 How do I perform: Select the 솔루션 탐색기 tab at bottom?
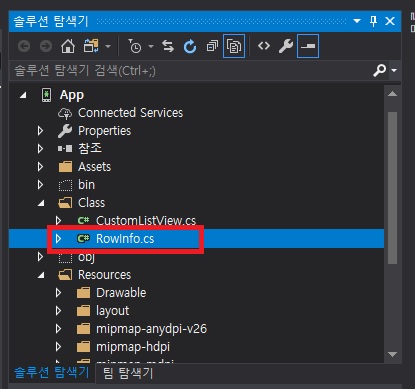(51, 373)
